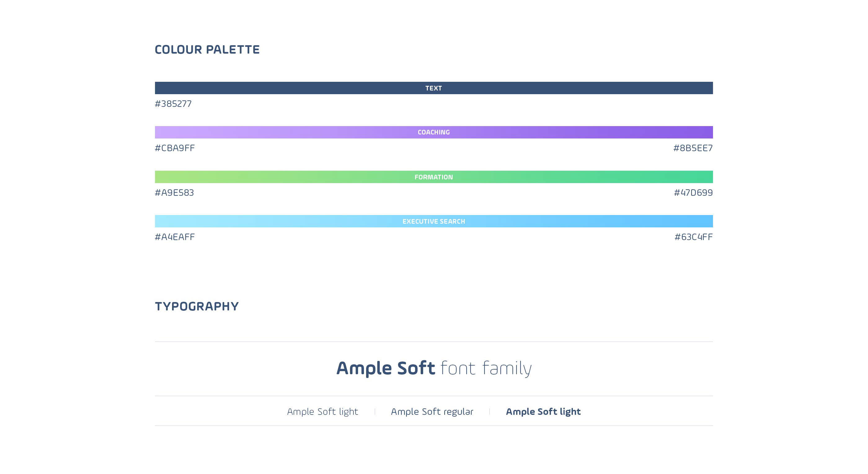Click the blue EXECUTIVE SEARCH gradient bar
This screenshot has width=868, height=474.
tap(434, 221)
